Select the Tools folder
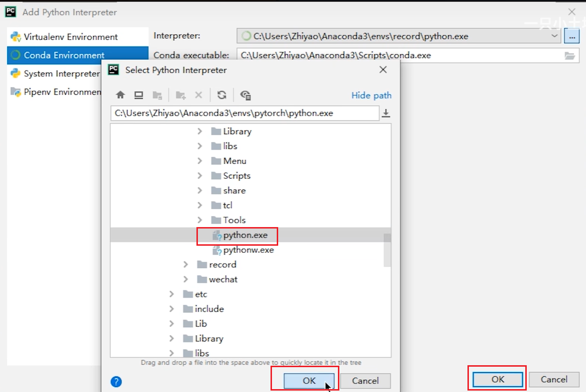The width and height of the screenshot is (586, 392). click(x=228, y=220)
